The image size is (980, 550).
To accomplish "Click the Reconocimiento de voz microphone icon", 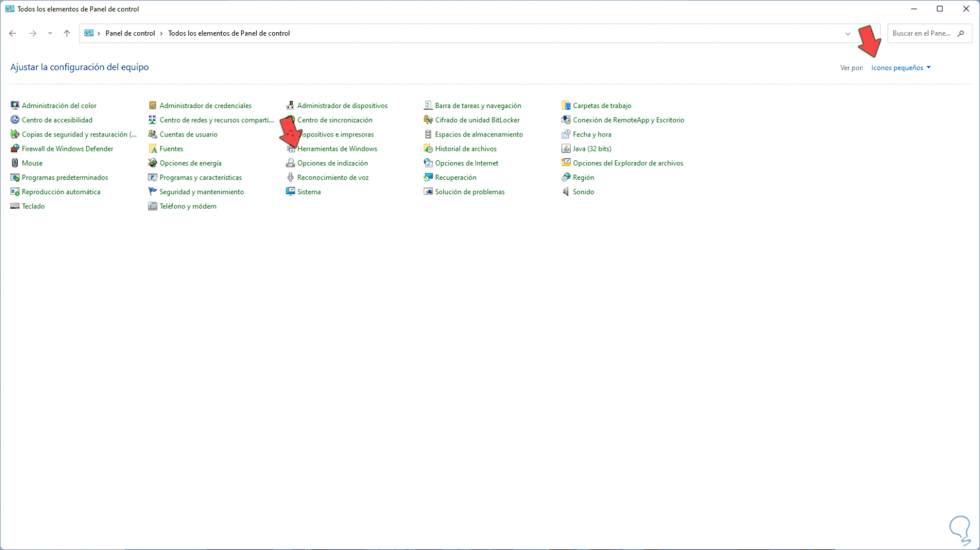I will pyautogui.click(x=290, y=178).
